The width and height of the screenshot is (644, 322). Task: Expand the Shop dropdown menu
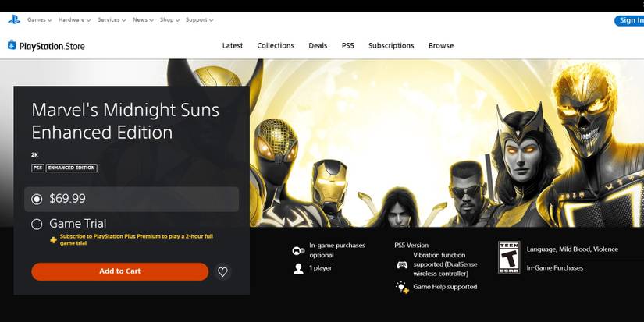pyautogui.click(x=169, y=19)
